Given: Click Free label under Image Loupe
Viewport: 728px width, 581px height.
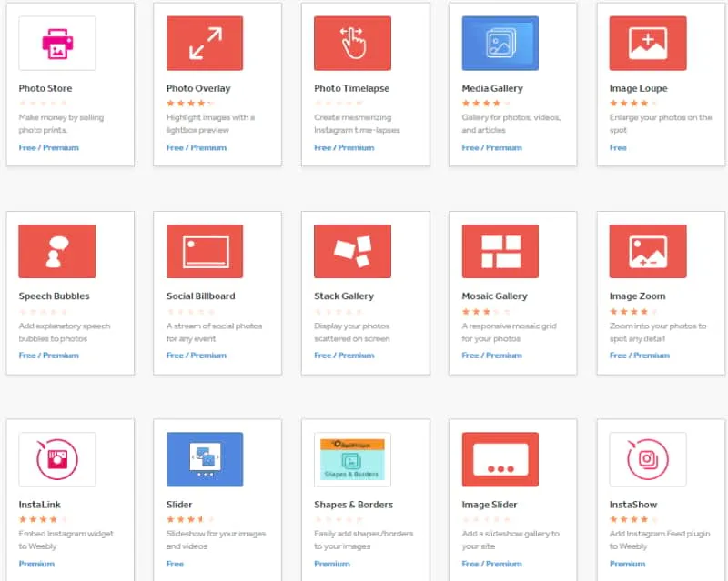Looking at the screenshot, I should tap(618, 147).
